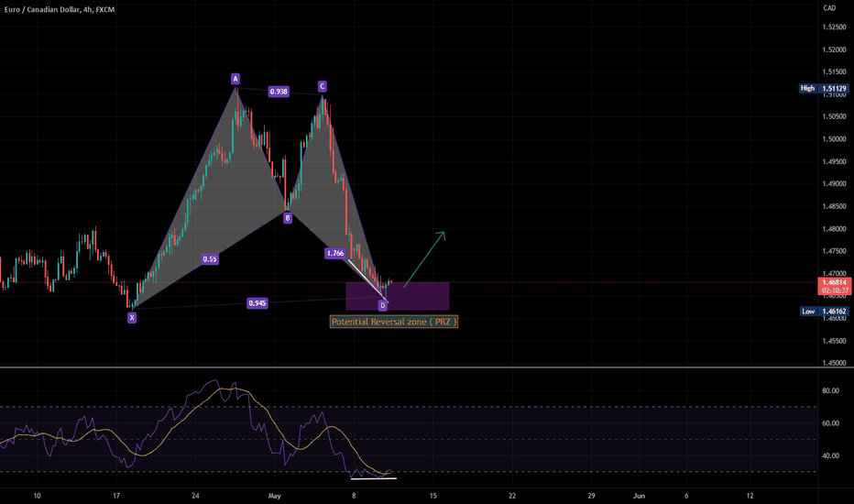Click the current price 1.46814 label
854x504 pixels.
[835, 286]
